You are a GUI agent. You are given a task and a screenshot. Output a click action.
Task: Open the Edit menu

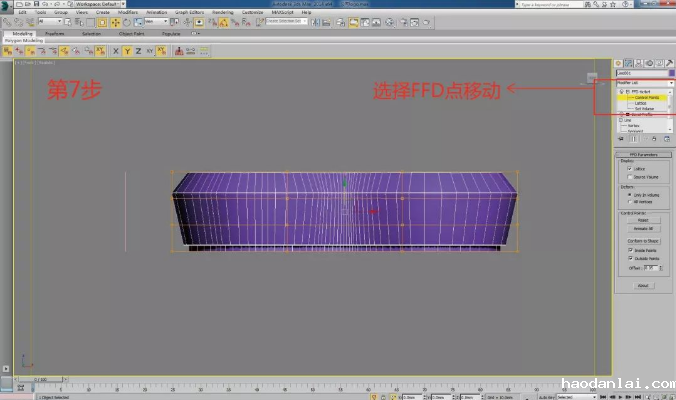click(22, 12)
